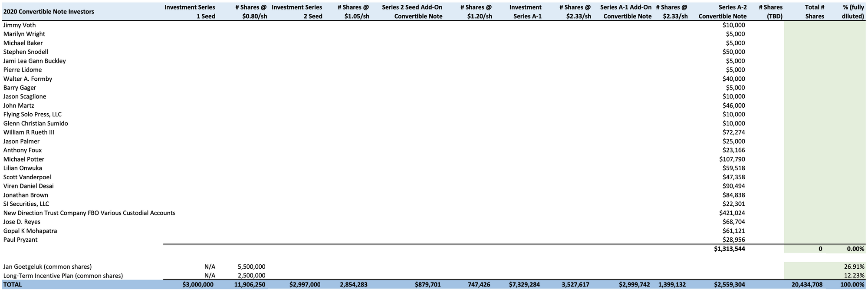Click the 'Michael Baker' name cell

point(23,43)
